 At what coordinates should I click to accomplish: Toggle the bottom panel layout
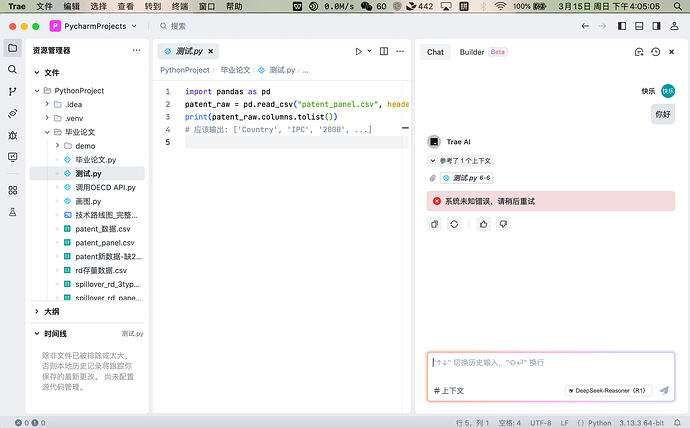(x=639, y=26)
